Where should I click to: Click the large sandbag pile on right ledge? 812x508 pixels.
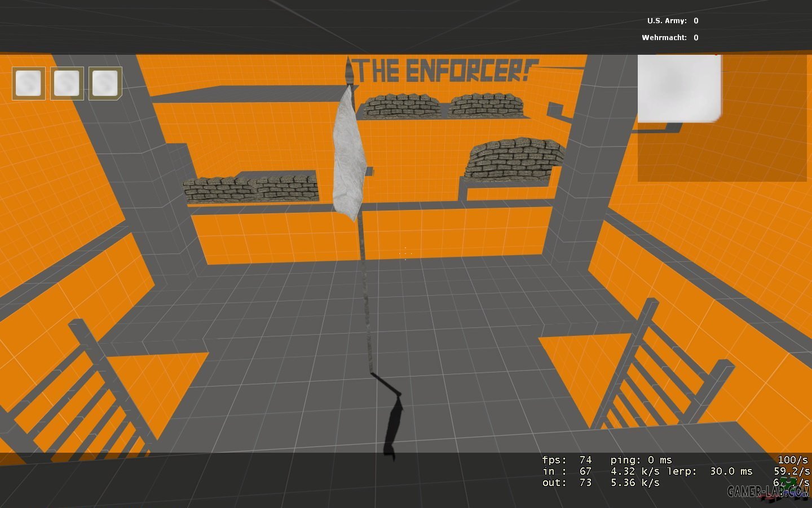(x=514, y=158)
